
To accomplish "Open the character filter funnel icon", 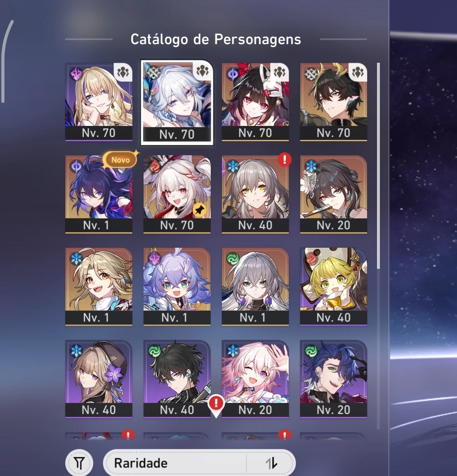I will (79, 463).
